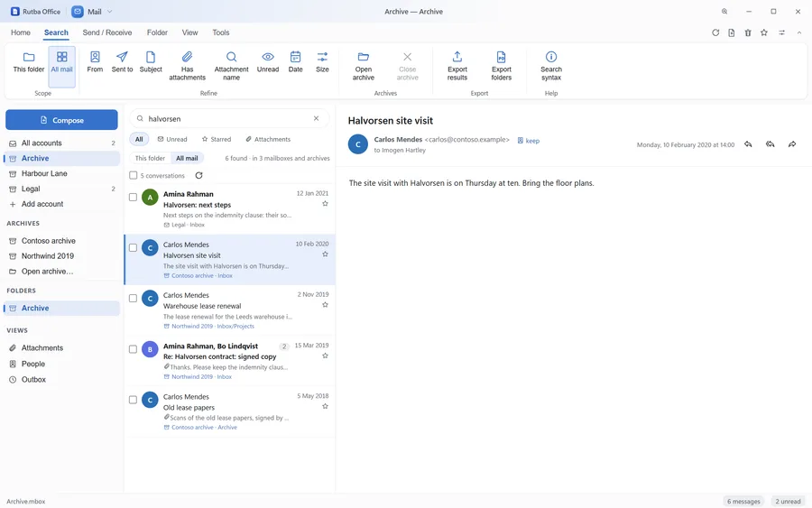Open the Legal account
812x508 pixels.
click(x=61, y=189)
